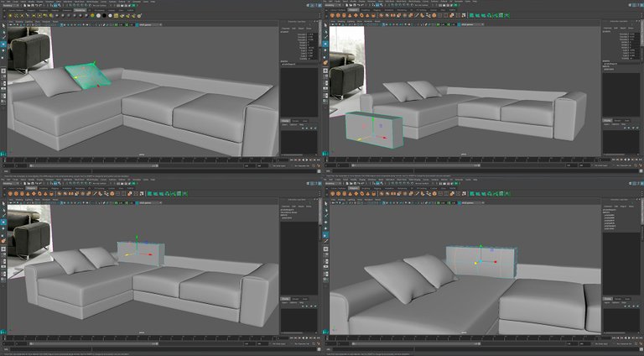This screenshot has width=644, height=356.
Task: Choose the Lasso select tool in top-left window
Action: 3,32
